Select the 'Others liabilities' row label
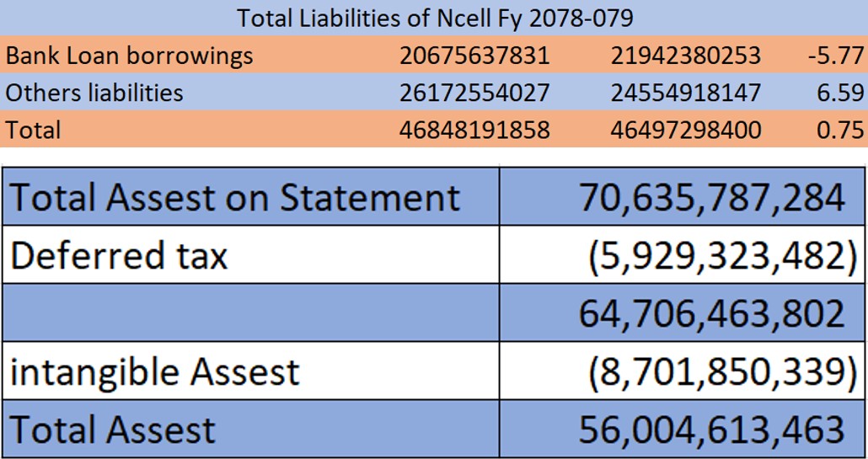868x459 pixels. [x=94, y=93]
